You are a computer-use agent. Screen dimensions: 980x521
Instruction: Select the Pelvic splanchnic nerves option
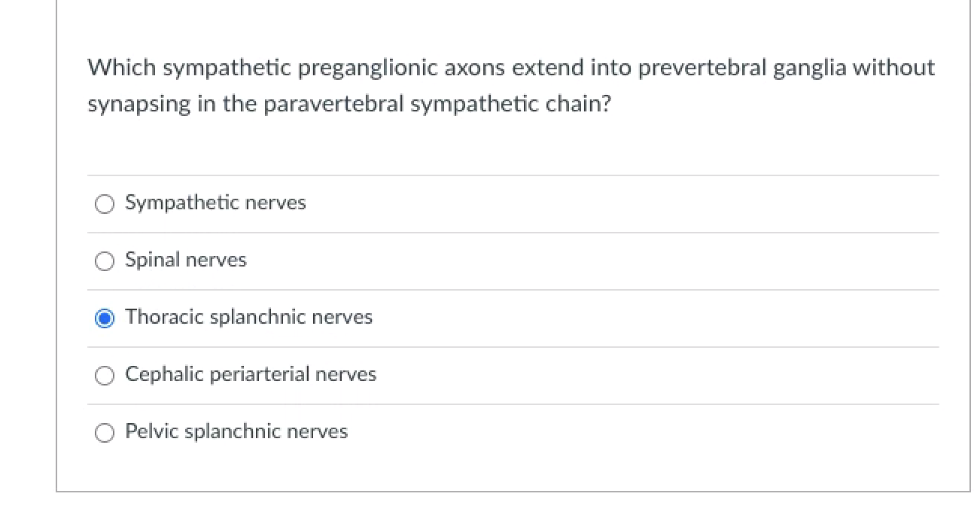click(105, 432)
